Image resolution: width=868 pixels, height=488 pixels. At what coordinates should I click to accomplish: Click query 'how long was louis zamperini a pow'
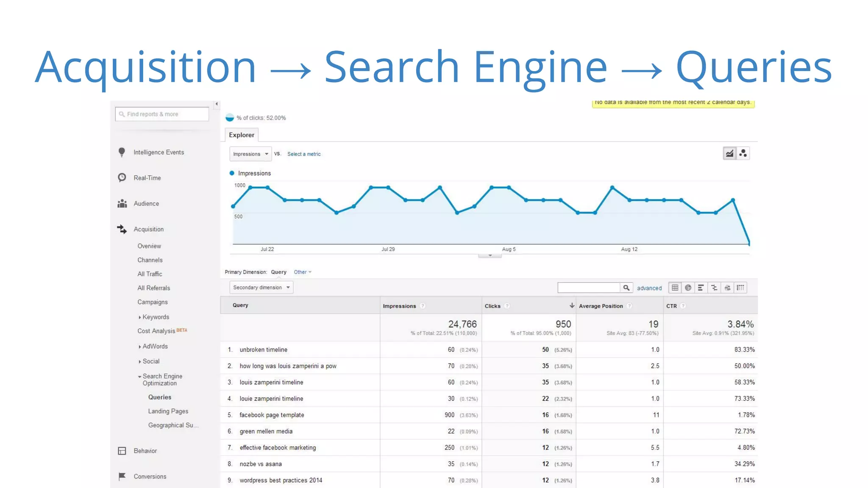pos(288,366)
